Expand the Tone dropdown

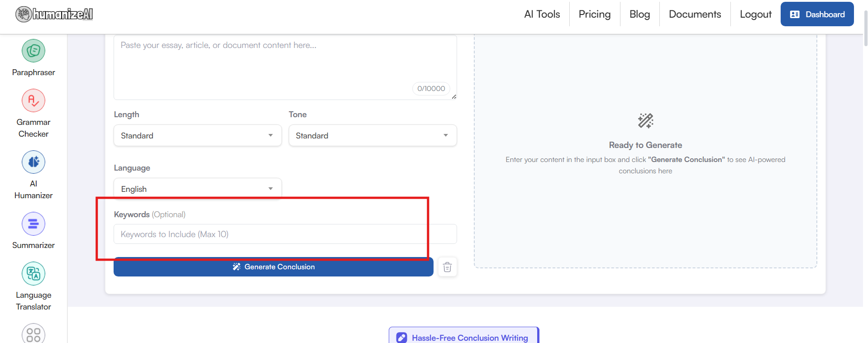(372, 136)
